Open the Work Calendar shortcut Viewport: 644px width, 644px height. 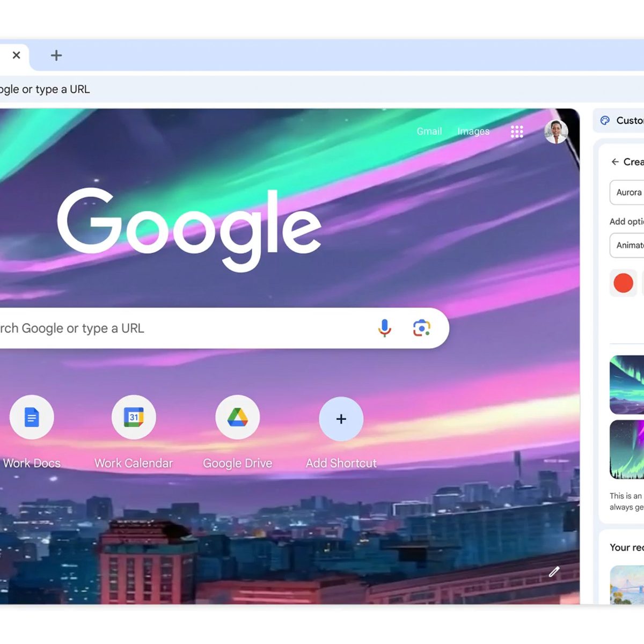pos(134,417)
